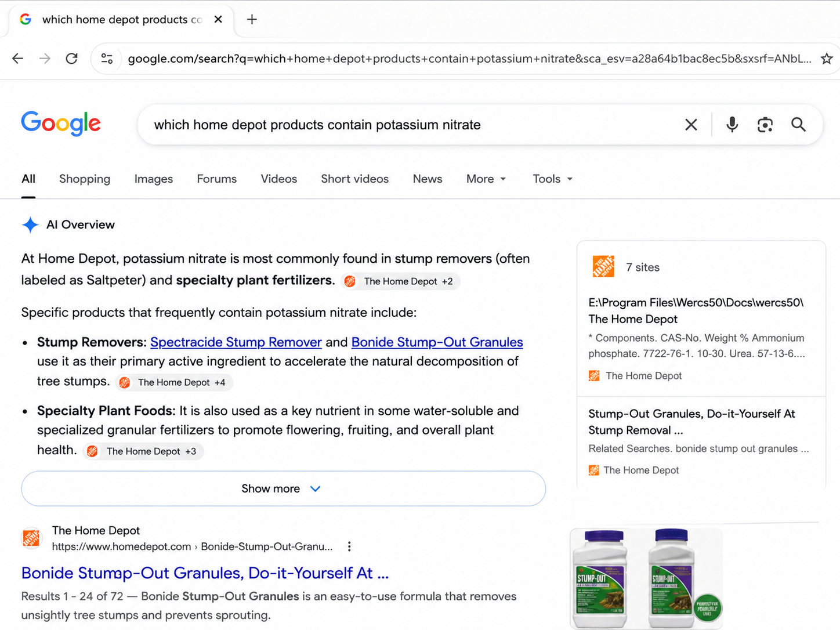Reload the page
This screenshot has width=840, height=630.
click(72, 59)
